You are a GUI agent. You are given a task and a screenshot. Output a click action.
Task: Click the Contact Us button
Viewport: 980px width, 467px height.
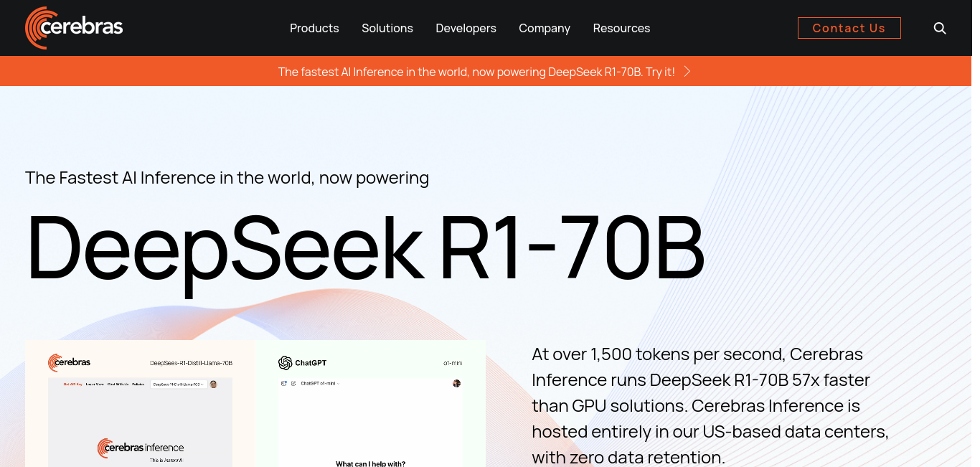pos(849,28)
